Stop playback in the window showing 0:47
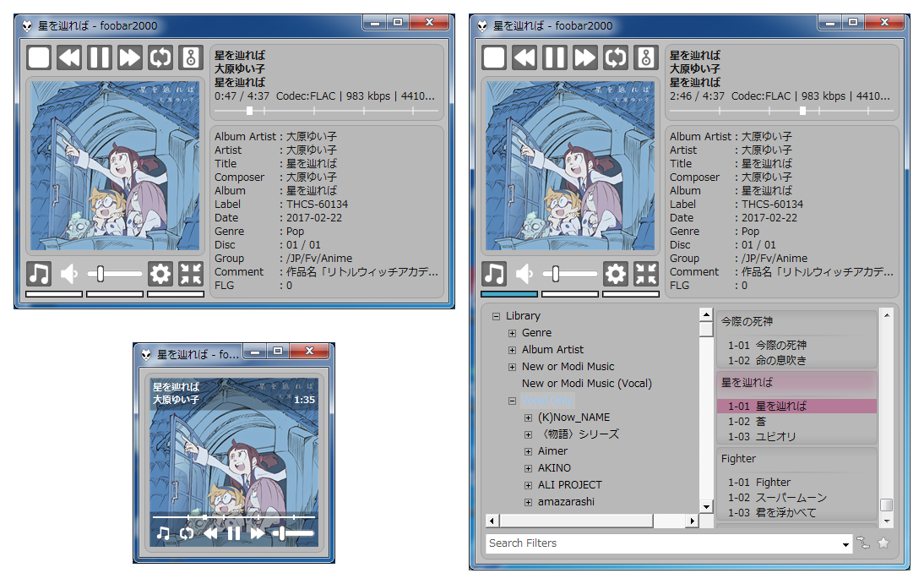Viewport: 924px width, 584px height. pyautogui.click(x=39, y=57)
